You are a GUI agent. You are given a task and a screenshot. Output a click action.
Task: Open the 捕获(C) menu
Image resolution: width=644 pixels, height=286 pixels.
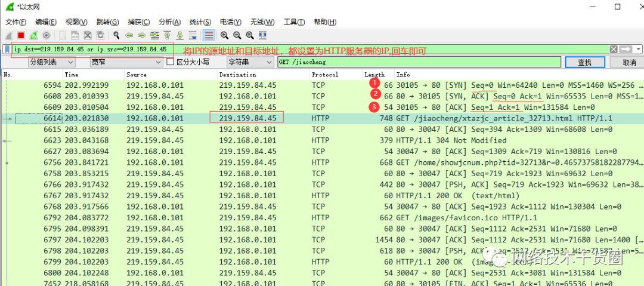tap(139, 22)
